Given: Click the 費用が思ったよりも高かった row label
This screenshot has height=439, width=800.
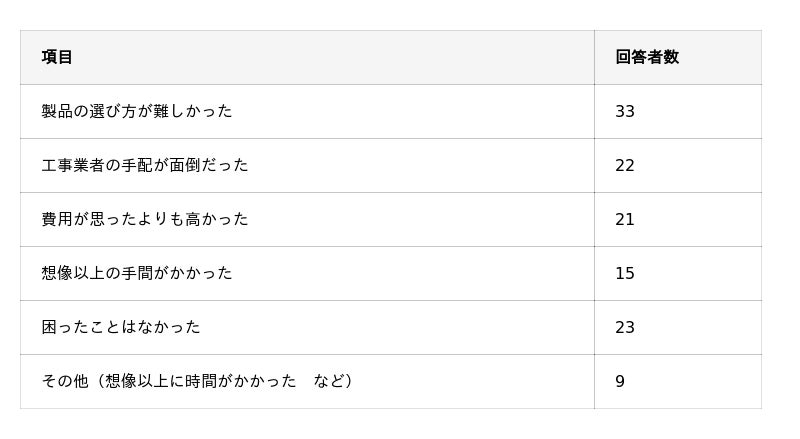Looking at the screenshot, I should [145, 219].
